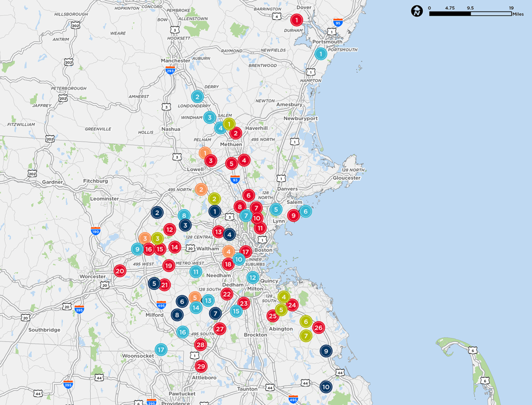Click red marker 20 near Worcester
The height and width of the screenshot is (405, 532).
120,271
